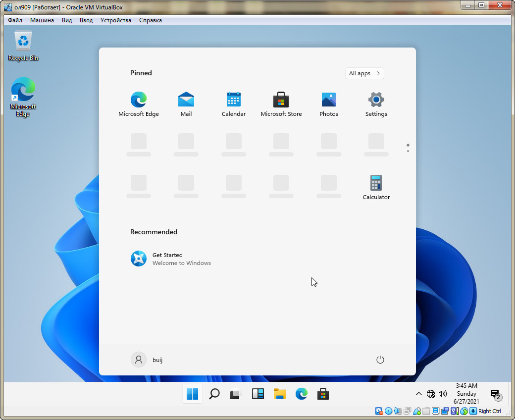Open the Widgets icon on taskbar
The width and height of the screenshot is (515, 420).
258,394
